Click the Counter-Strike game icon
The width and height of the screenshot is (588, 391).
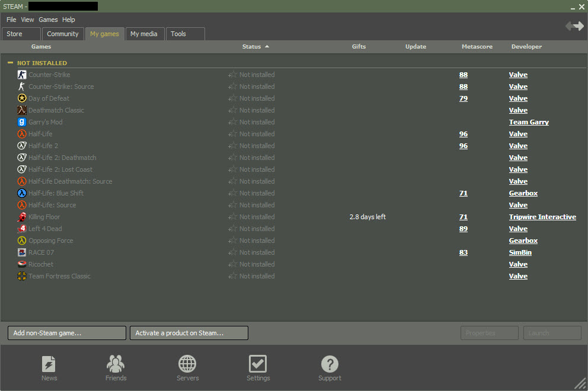click(x=22, y=75)
